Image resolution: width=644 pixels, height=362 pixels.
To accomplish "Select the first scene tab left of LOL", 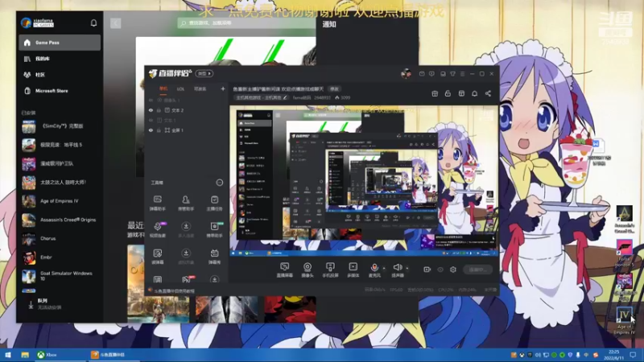I will (163, 88).
